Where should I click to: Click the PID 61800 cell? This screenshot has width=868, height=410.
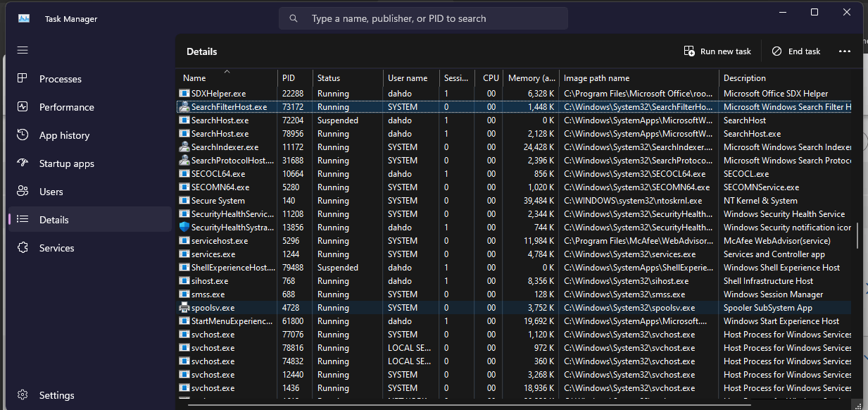click(x=294, y=321)
